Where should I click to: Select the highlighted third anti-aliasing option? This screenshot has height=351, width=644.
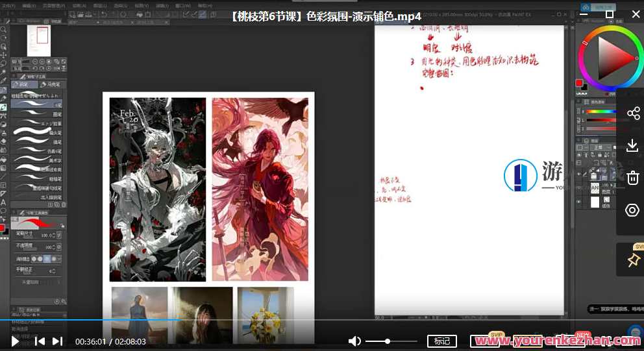tap(47, 259)
